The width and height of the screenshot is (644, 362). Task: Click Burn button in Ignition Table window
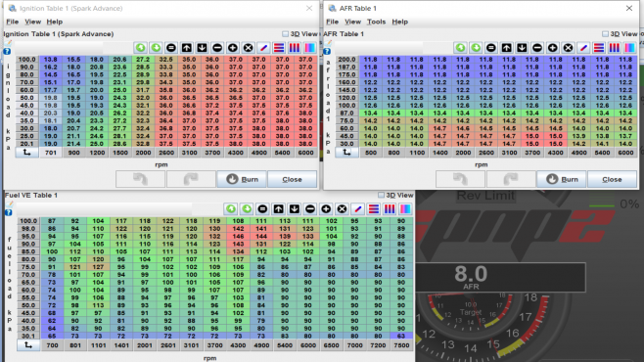[242, 179]
